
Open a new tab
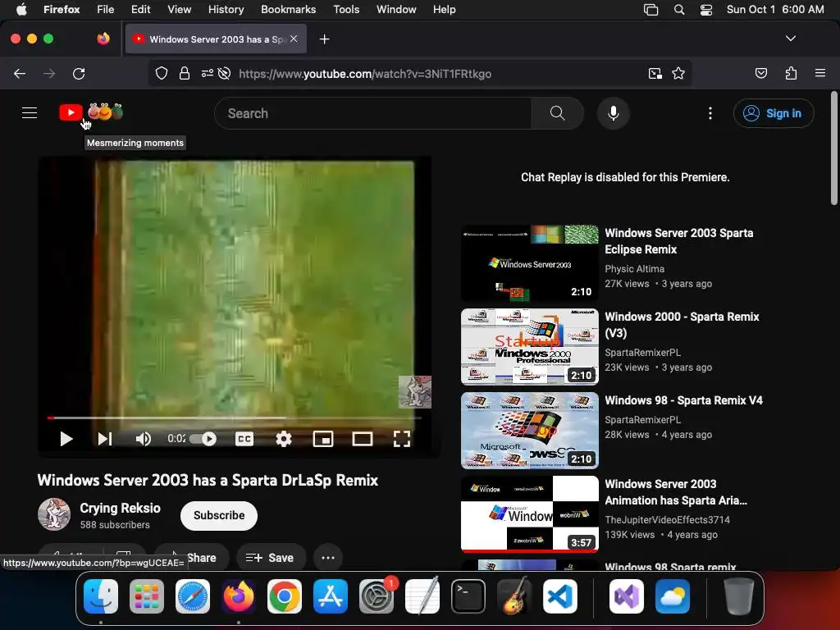pos(324,39)
